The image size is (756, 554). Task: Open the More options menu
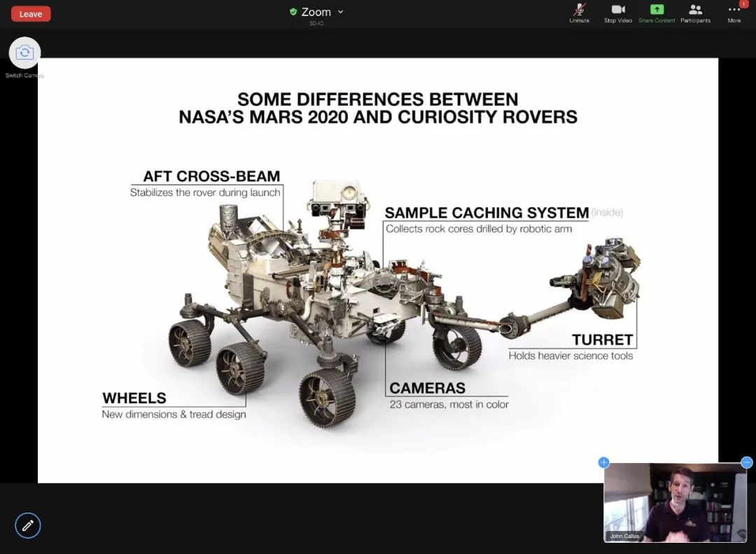click(x=734, y=13)
